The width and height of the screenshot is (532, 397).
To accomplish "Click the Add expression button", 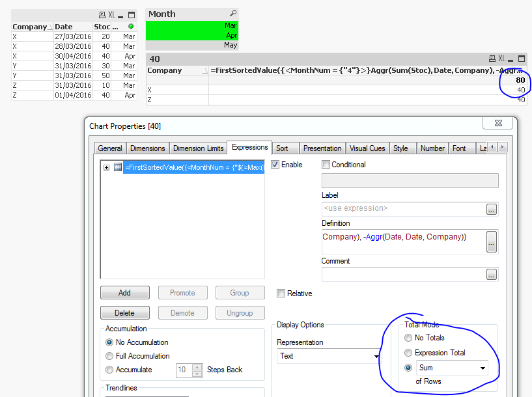I will pos(125,293).
